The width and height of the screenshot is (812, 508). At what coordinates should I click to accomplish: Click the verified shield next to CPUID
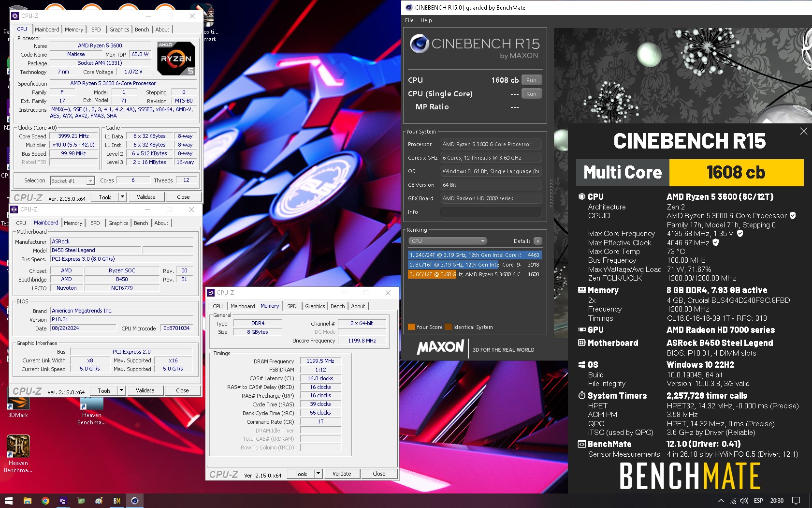(793, 216)
